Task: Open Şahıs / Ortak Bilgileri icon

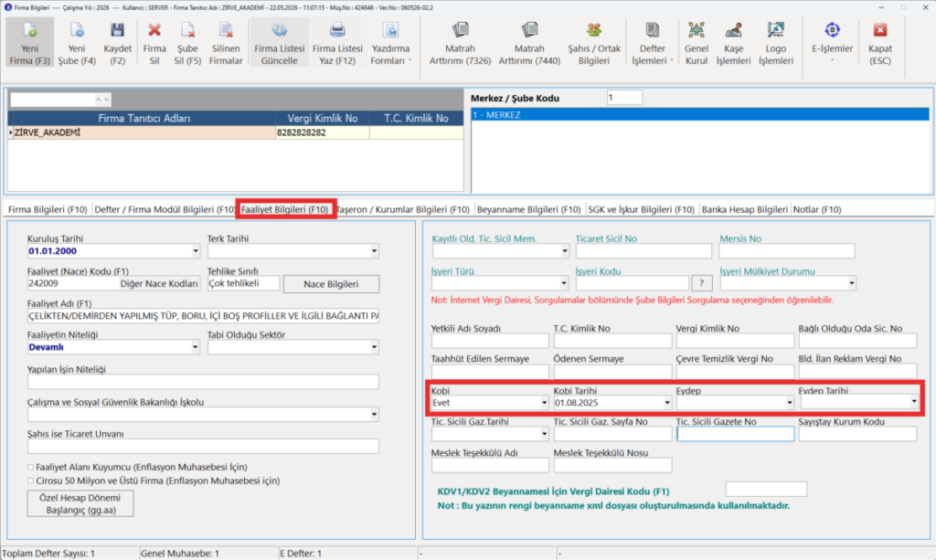Action: click(x=593, y=30)
